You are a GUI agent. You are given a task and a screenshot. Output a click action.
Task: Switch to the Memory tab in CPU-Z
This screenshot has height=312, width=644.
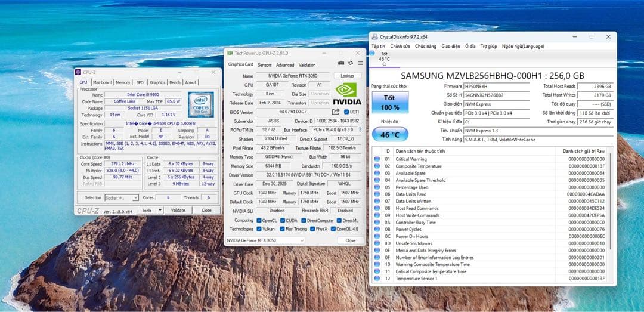[123, 82]
